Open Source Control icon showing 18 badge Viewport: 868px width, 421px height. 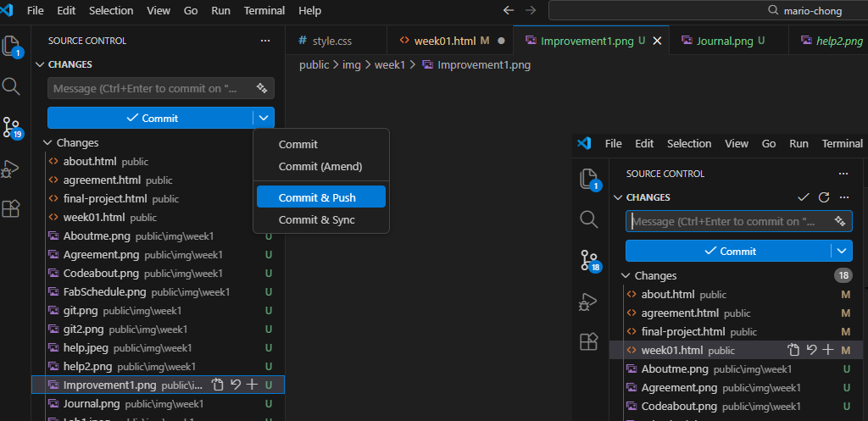[589, 261]
